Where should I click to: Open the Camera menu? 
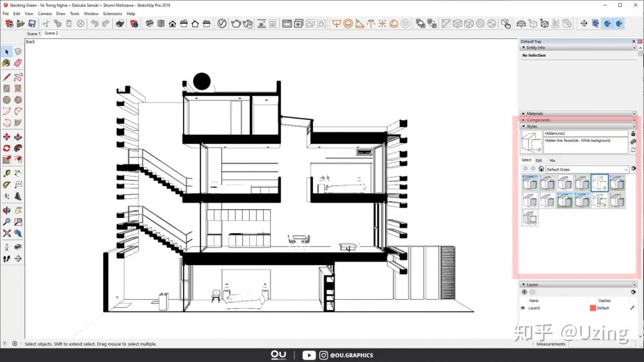45,13
